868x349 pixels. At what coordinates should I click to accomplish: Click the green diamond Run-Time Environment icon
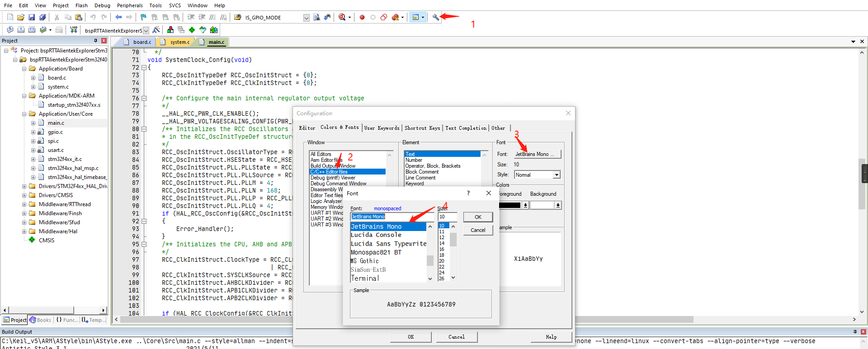(x=192, y=30)
